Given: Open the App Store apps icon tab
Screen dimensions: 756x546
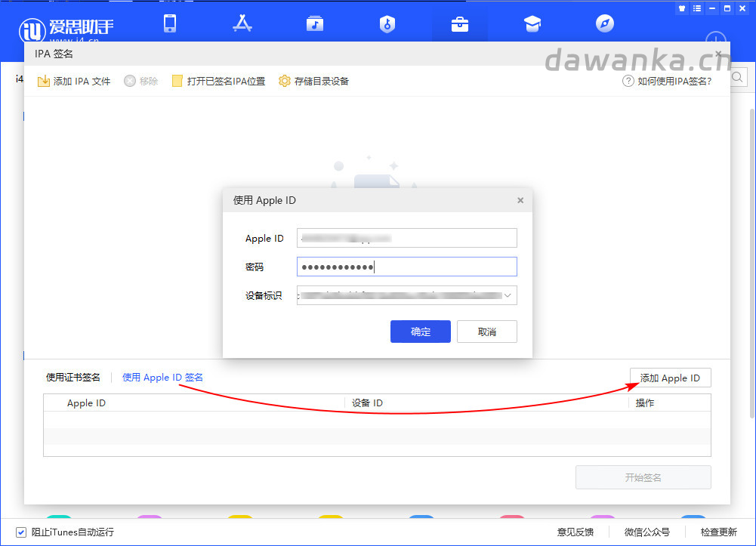Looking at the screenshot, I should 242,23.
